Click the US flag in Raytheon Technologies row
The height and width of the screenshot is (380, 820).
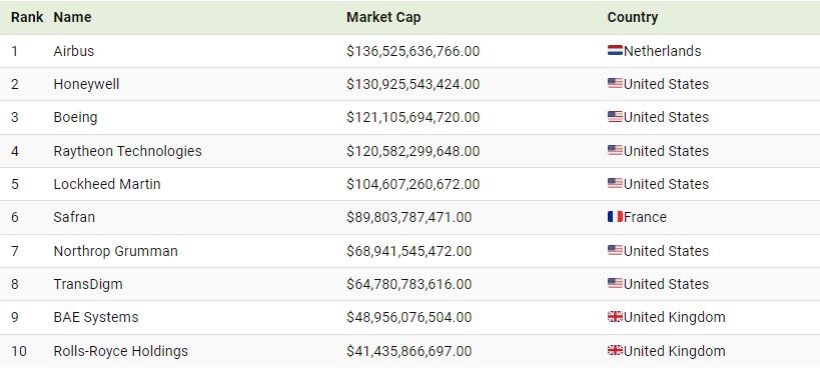click(615, 151)
